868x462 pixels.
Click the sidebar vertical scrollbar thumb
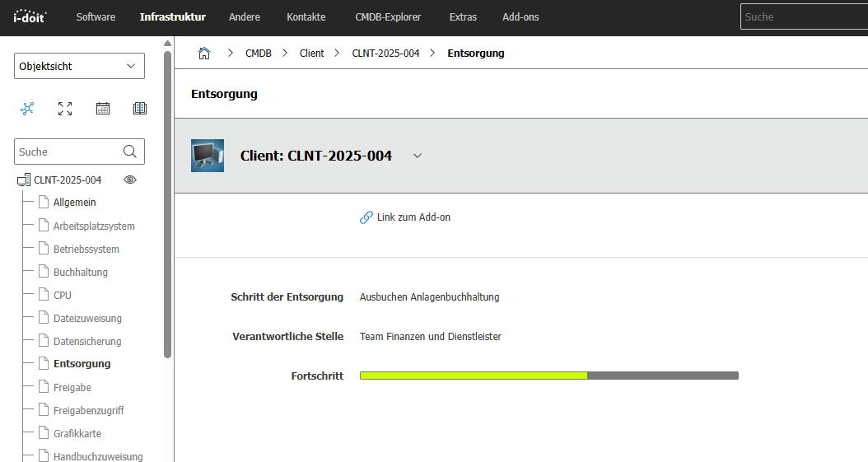168,205
